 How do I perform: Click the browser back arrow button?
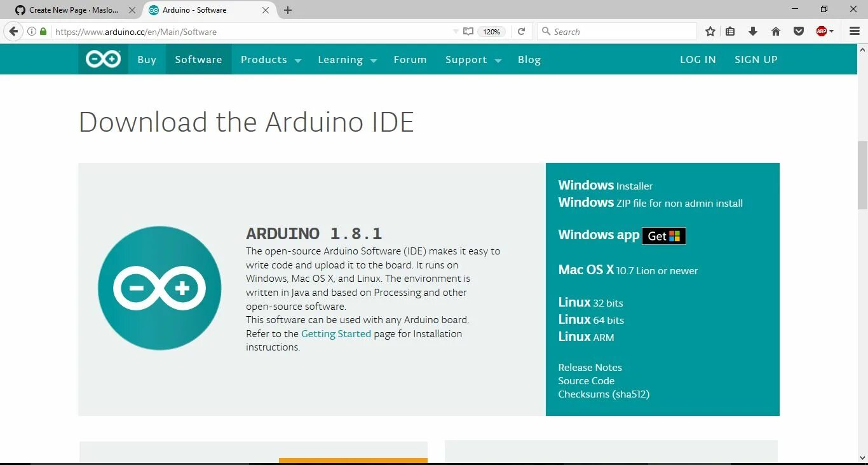click(13, 31)
